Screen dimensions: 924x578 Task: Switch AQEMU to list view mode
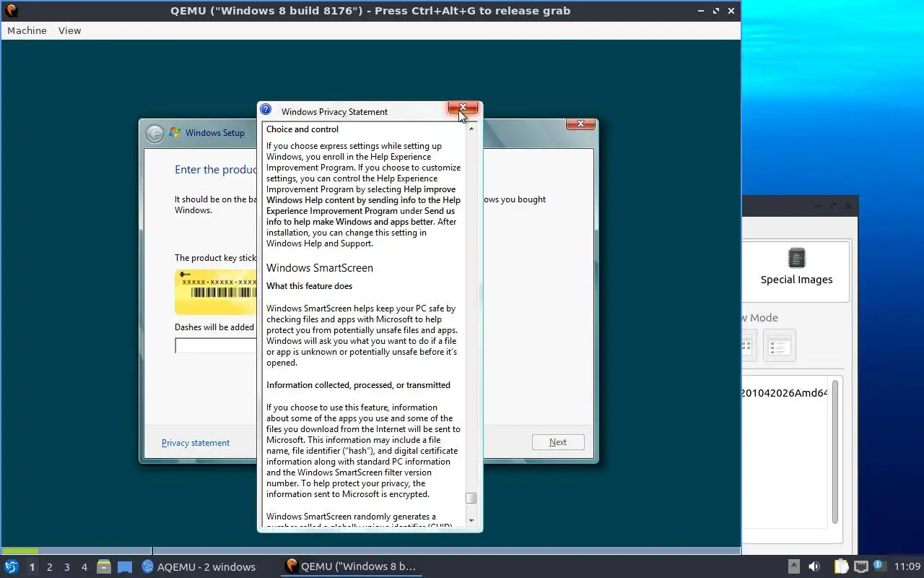779,346
